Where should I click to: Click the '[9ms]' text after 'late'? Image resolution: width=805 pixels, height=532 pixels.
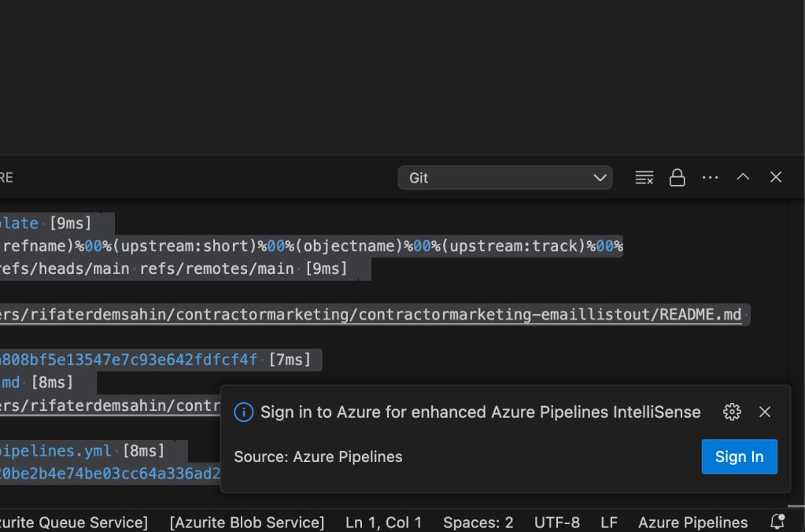pyautogui.click(x=70, y=224)
